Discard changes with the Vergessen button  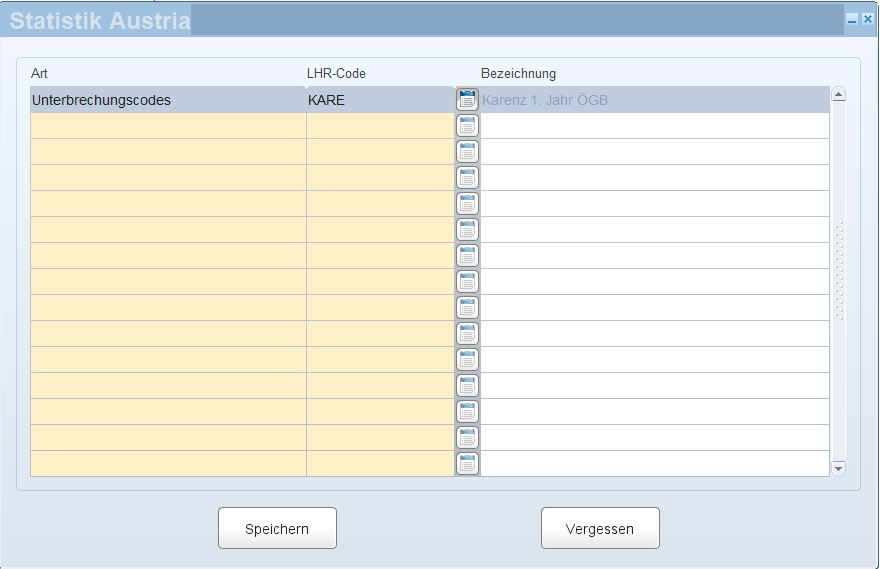[600, 528]
